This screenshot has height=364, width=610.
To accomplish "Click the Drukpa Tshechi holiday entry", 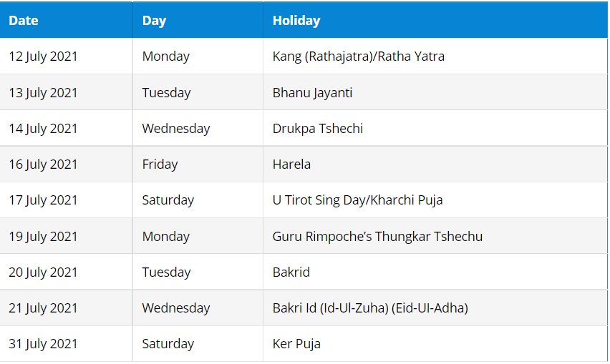I will (x=317, y=129).
